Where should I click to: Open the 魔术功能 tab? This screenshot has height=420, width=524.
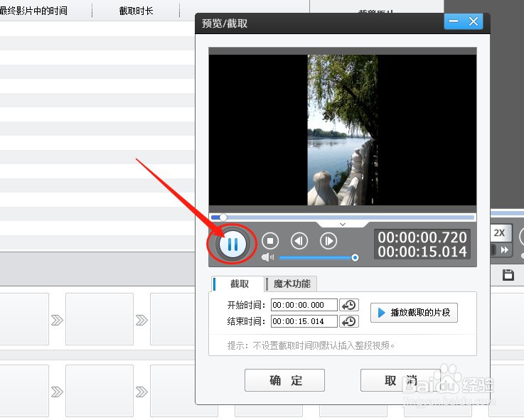[292, 284]
